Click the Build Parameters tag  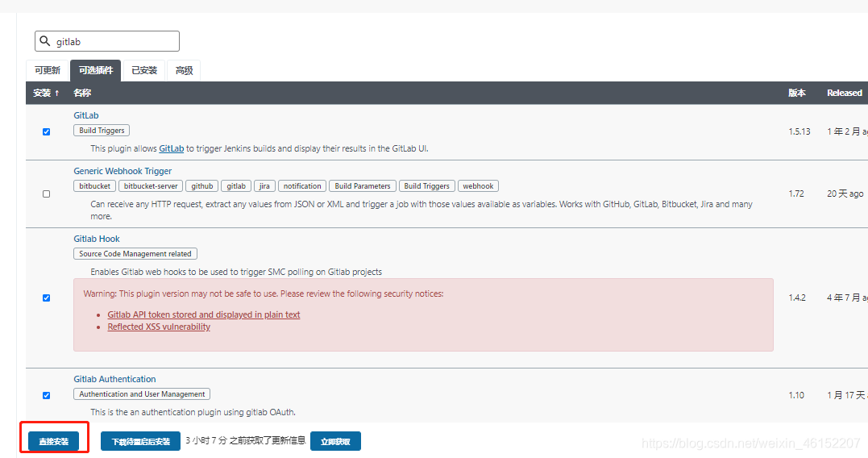[363, 186]
